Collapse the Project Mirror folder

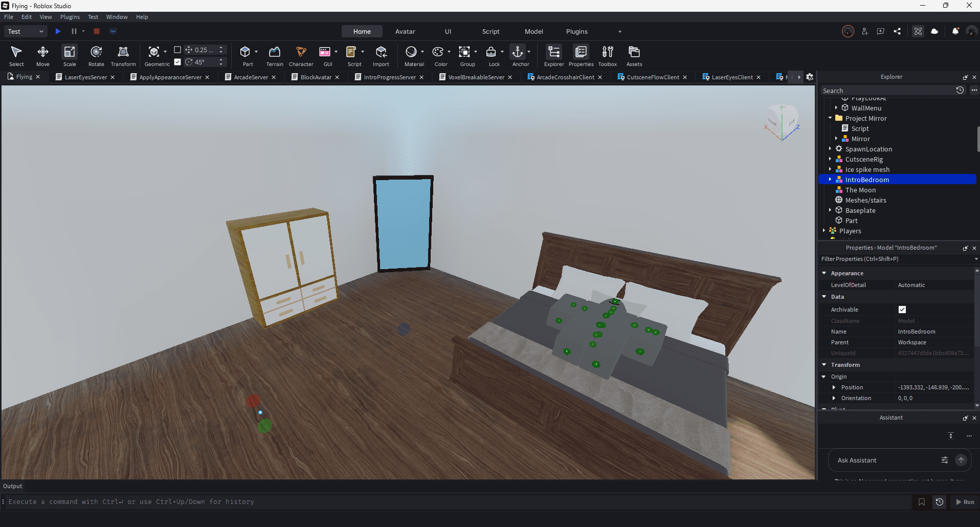tap(830, 118)
